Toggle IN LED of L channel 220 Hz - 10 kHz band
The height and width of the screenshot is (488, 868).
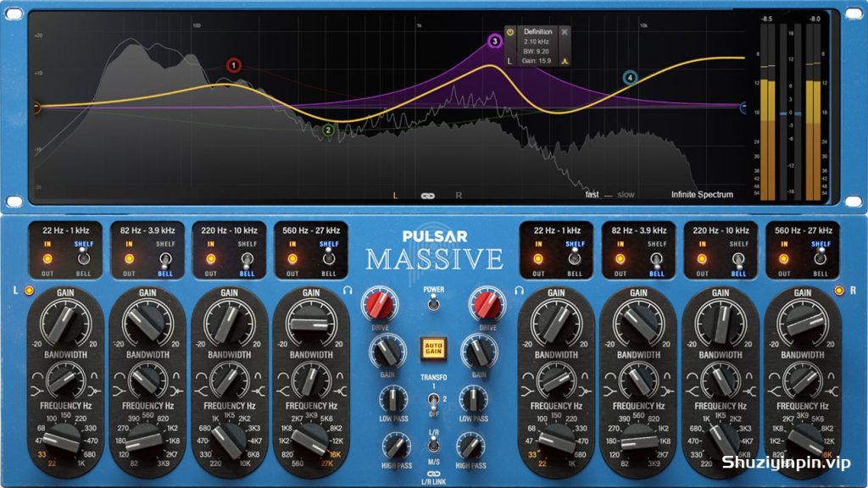pos(211,258)
